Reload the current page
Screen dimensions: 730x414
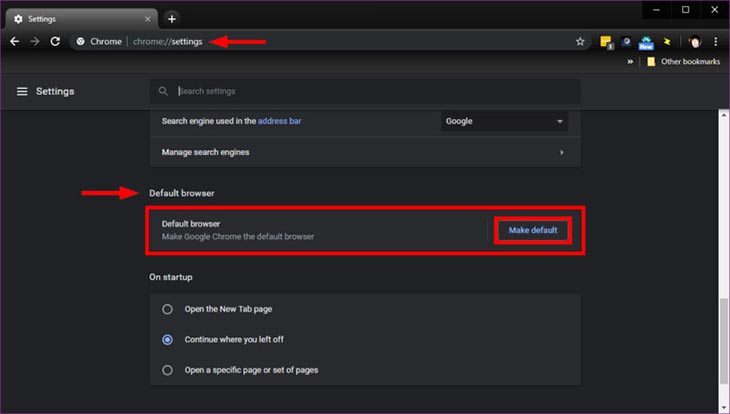point(56,41)
